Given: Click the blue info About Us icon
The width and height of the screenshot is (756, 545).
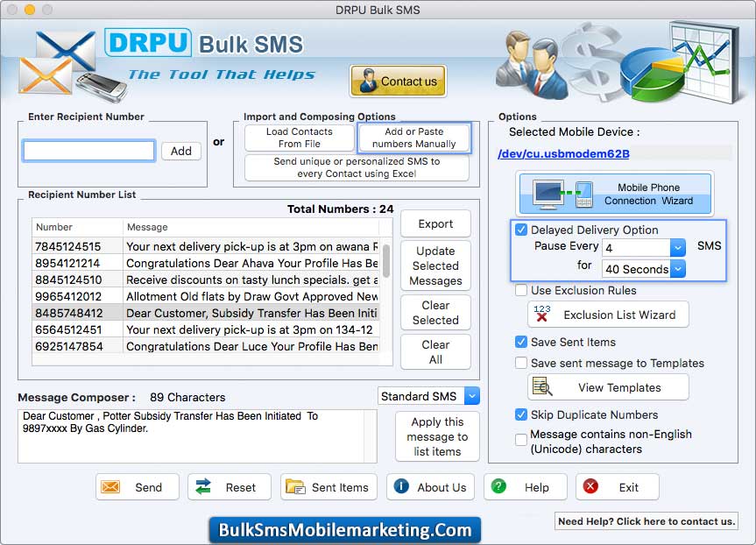Looking at the screenshot, I should [401, 485].
